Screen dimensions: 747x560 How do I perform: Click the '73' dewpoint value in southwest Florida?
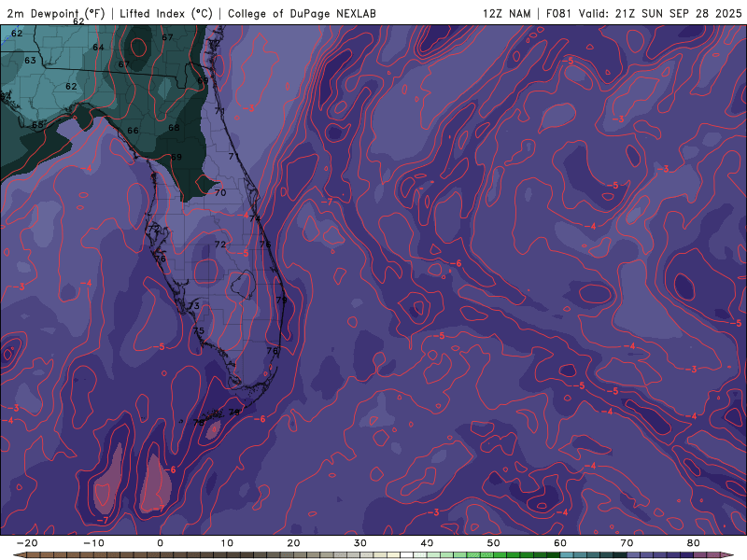click(x=194, y=306)
